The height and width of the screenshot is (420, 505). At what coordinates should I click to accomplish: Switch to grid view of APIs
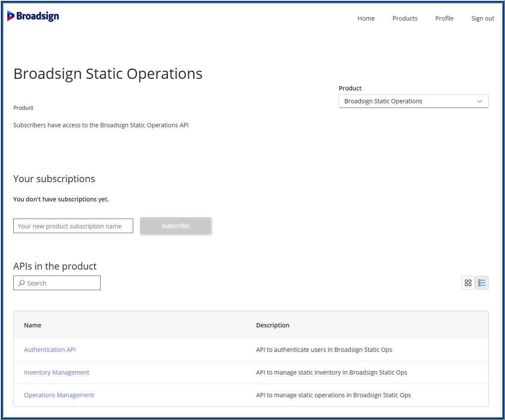pyautogui.click(x=468, y=283)
